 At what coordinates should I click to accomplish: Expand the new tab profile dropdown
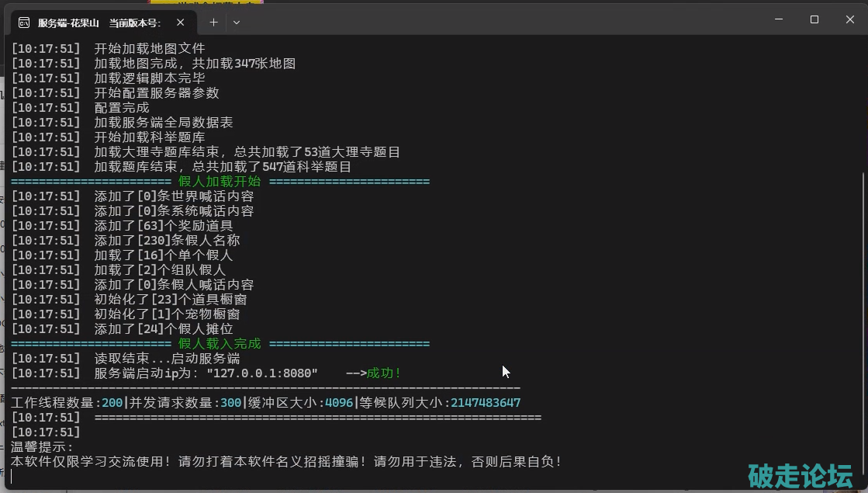click(237, 22)
